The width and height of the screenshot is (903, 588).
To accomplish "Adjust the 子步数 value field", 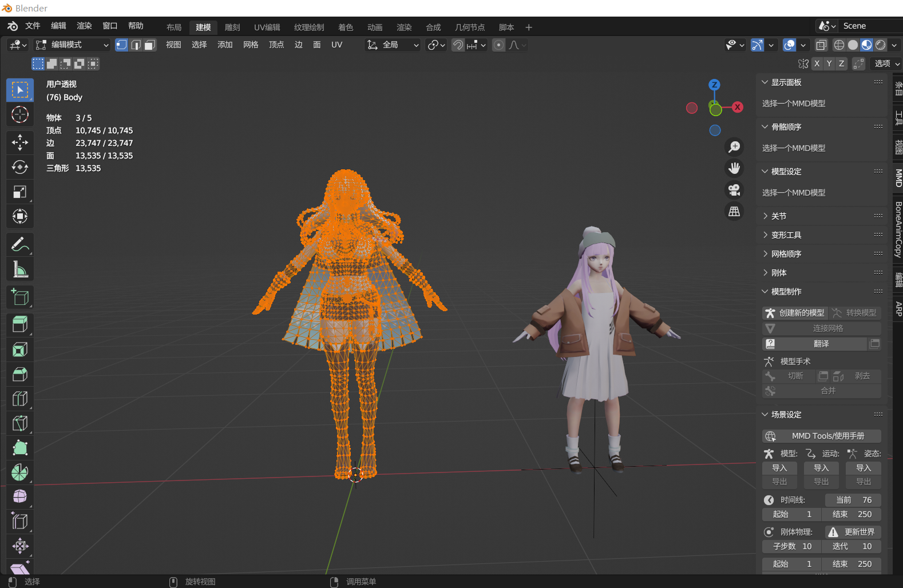I will click(x=791, y=546).
